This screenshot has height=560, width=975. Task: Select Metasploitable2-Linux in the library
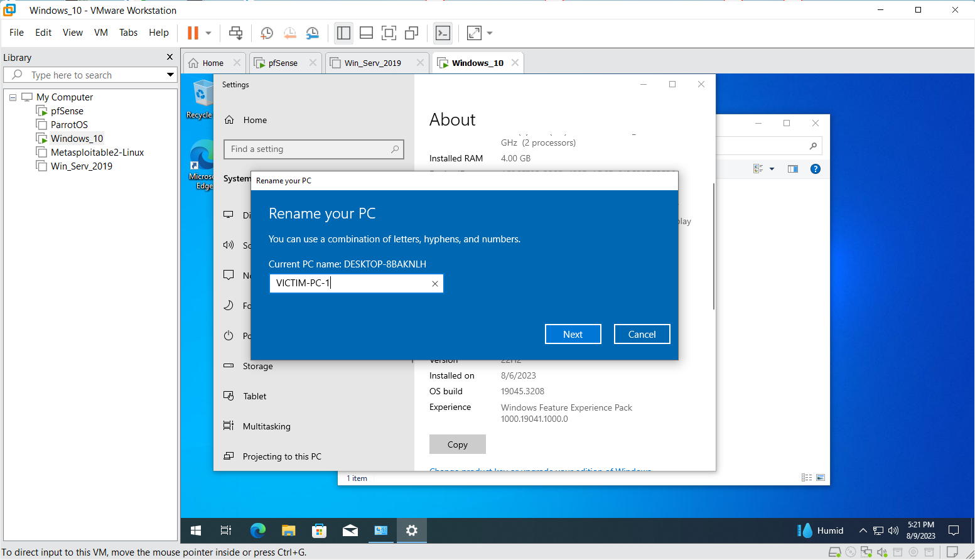pyautogui.click(x=97, y=153)
